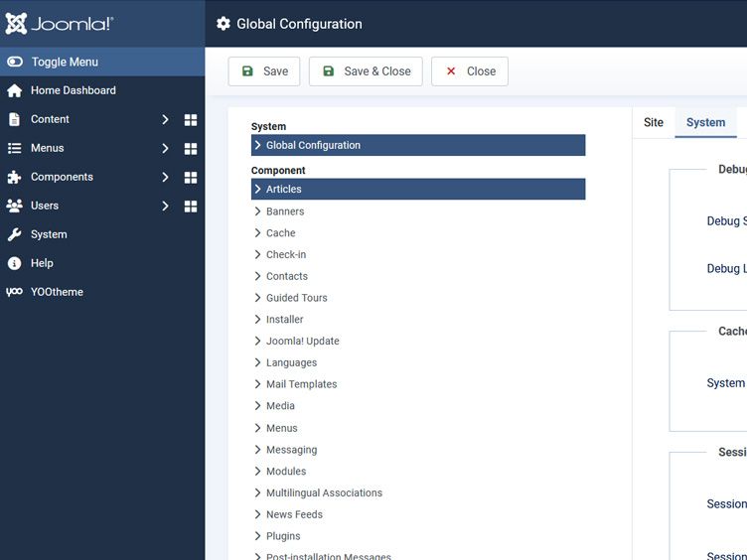Viewport: 747px width, 560px height.
Task: Click the Components puzzle icon
Action: pyautogui.click(x=14, y=177)
